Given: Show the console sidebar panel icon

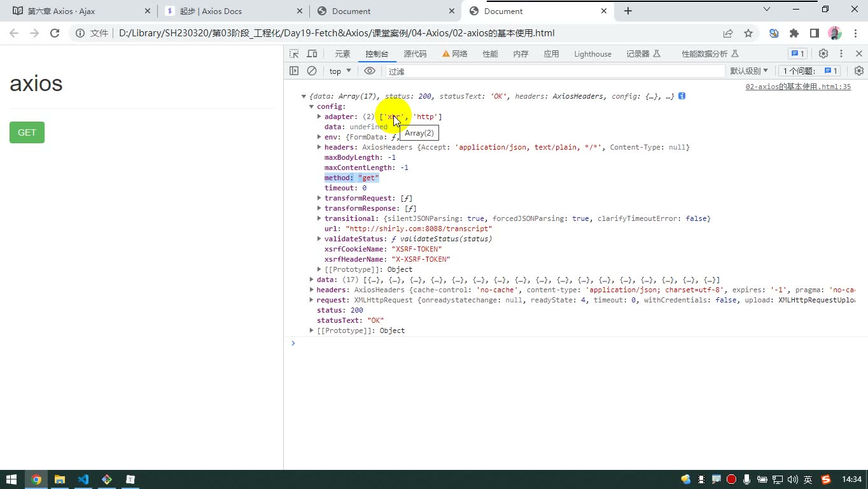Looking at the screenshot, I should [x=294, y=71].
